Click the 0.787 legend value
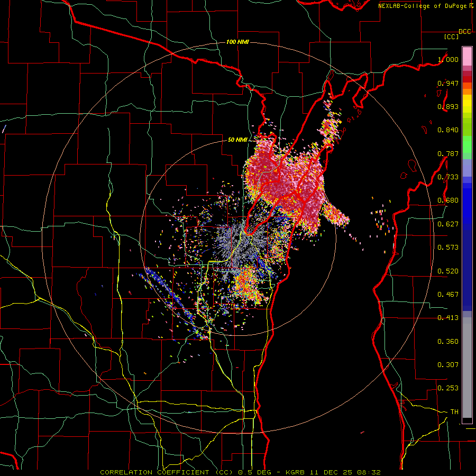Image resolution: width=476 pixels, height=476 pixels. tap(448, 153)
